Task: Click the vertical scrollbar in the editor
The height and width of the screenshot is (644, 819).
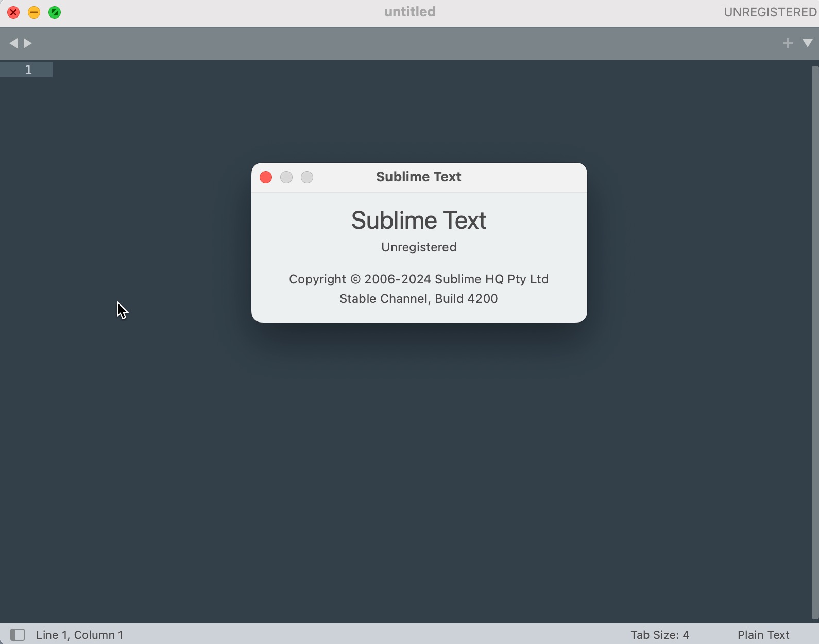Action: (815, 343)
